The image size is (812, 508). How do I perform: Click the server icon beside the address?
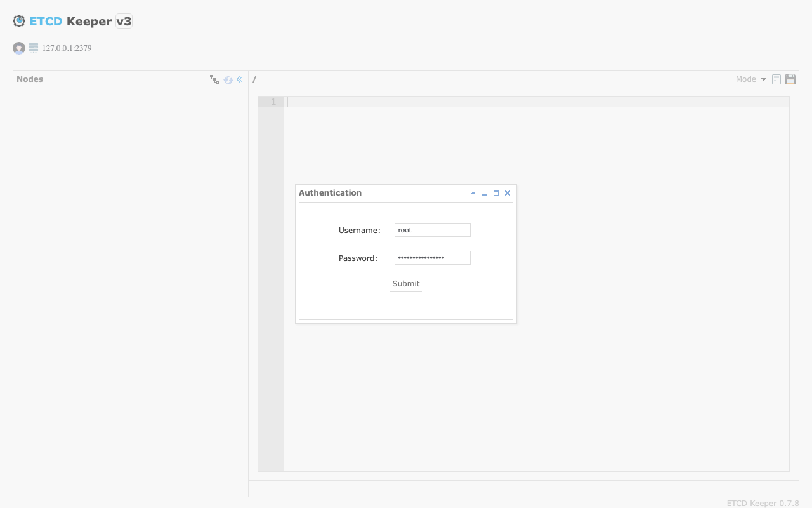tap(34, 48)
